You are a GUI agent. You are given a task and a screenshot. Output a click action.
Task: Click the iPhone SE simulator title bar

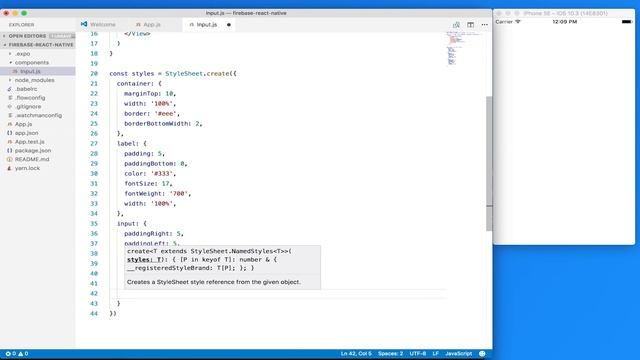coord(564,13)
